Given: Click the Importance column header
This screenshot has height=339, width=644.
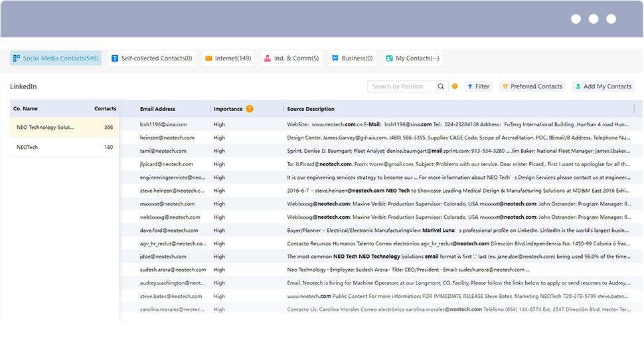Looking at the screenshot, I should pos(228,109).
